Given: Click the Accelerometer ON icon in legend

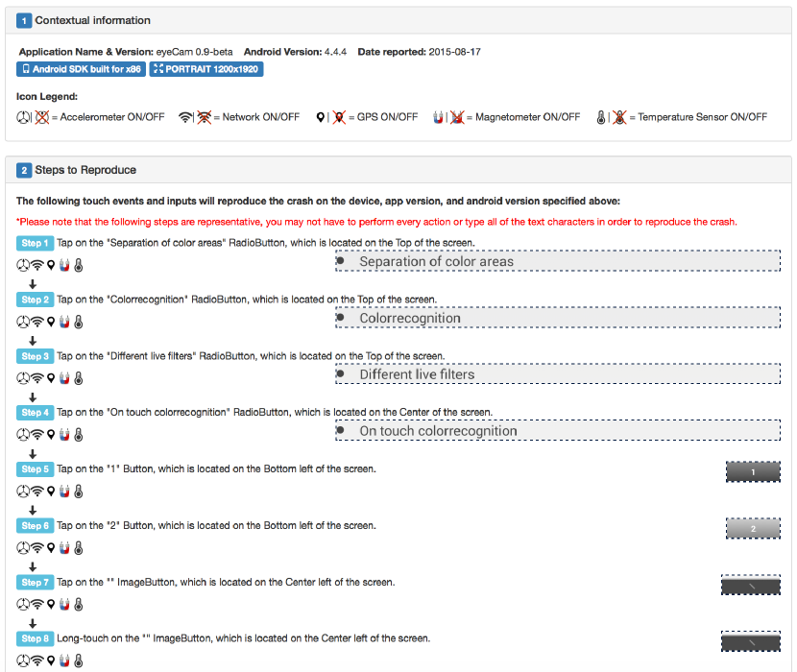Looking at the screenshot, I should (23, 117).
